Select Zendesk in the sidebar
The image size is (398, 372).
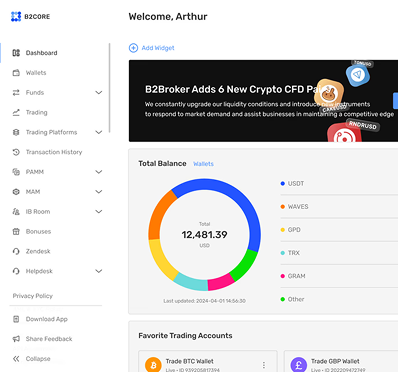coord(38,251)
